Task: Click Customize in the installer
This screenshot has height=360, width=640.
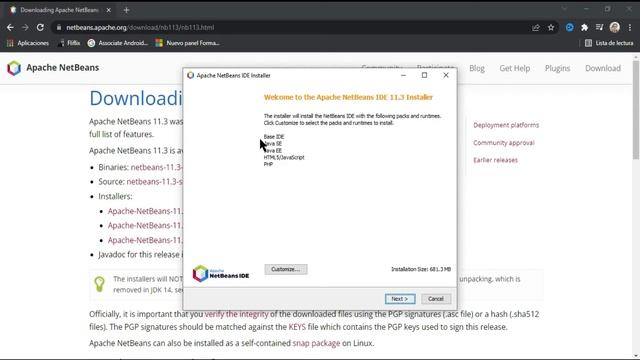Action: click(286, 269)
